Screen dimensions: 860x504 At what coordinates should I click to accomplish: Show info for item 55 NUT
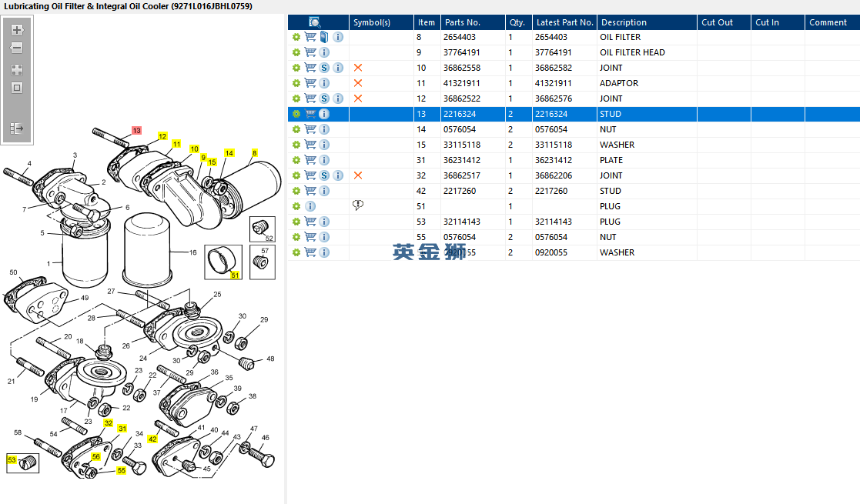(x=324, y=237)
